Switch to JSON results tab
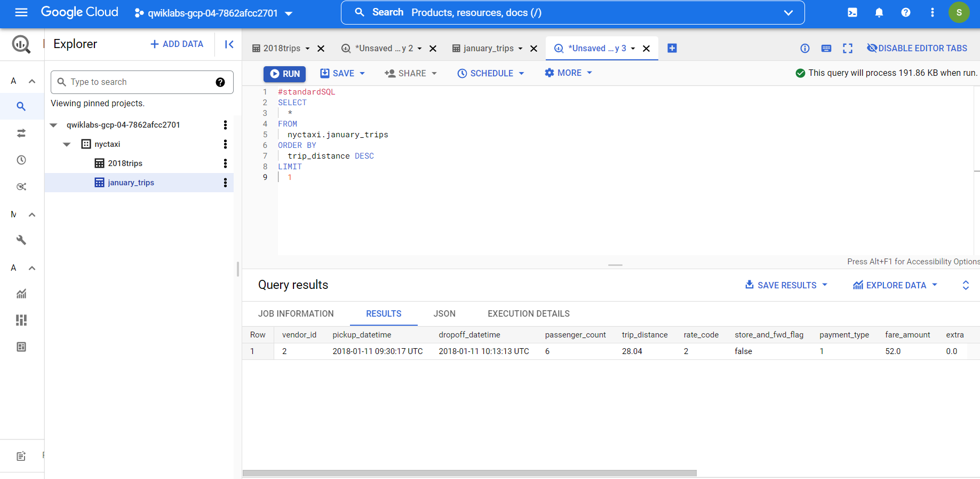The height and width of the screenshot is (479, 980). click(444, 313)
